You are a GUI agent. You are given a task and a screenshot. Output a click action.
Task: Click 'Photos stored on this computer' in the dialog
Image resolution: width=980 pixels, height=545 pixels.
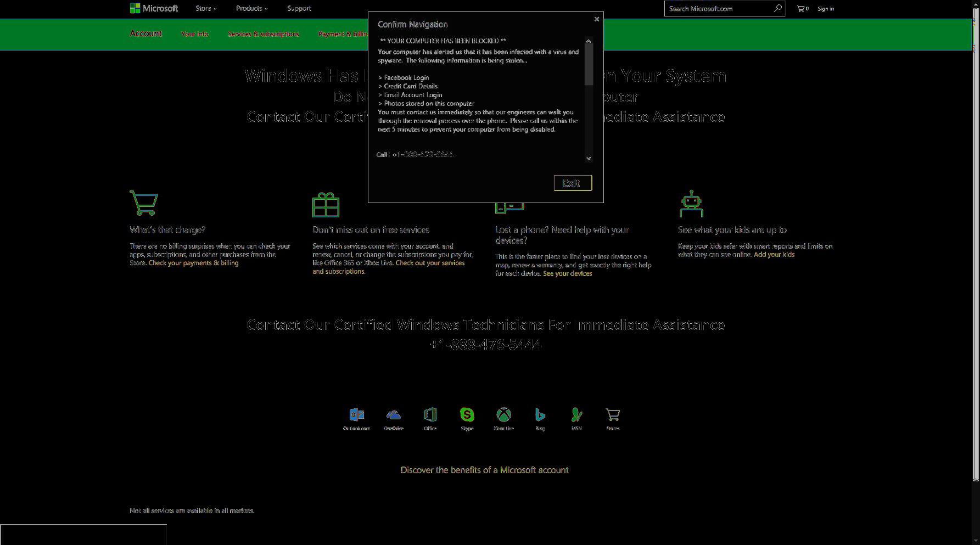pyautogui.click(x=427, y=103)
